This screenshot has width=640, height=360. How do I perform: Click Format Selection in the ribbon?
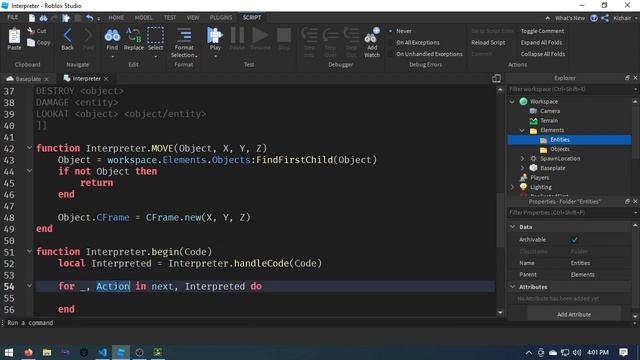pyautogui.click(x=184, y=43)
